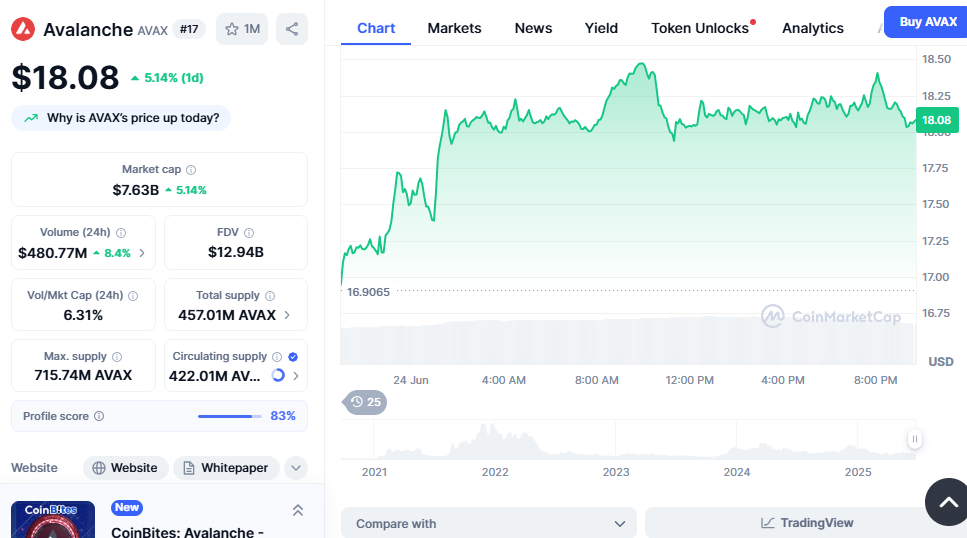
Task: Open the Circulating supply details chevron
Action: point(296,376)
